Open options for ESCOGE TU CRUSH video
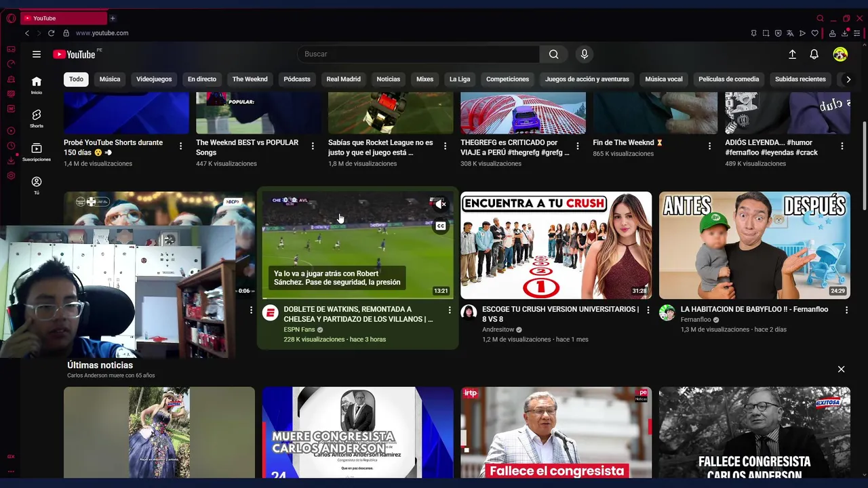Image resolution: width=868 pixels, height=488 pixels. (648, 310)
